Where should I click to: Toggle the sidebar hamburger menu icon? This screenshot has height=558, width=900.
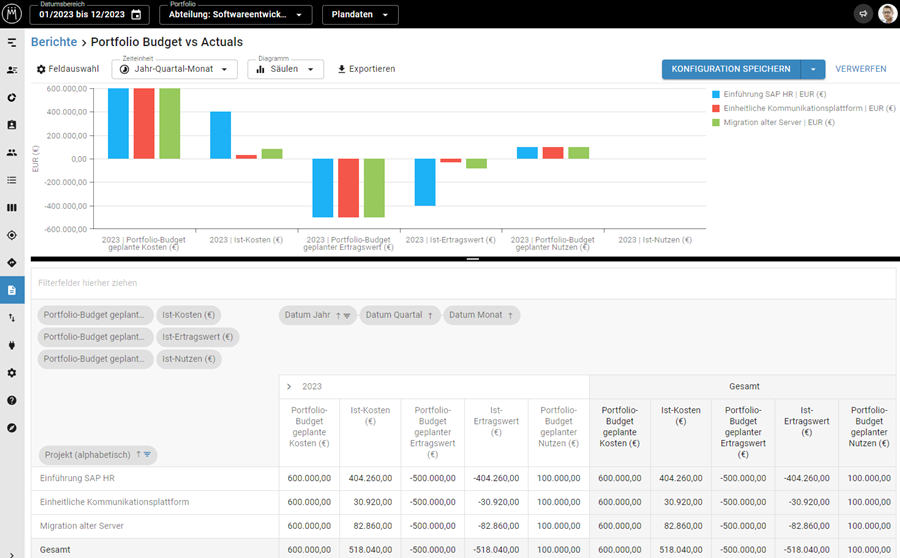pyautogui.click(x=11, y=42)
